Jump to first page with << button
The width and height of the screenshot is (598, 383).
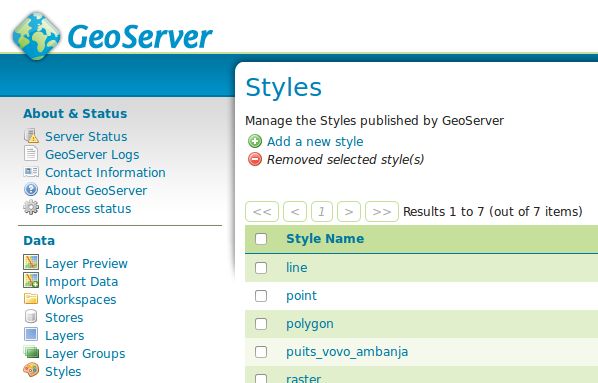(x=262, y=211)
